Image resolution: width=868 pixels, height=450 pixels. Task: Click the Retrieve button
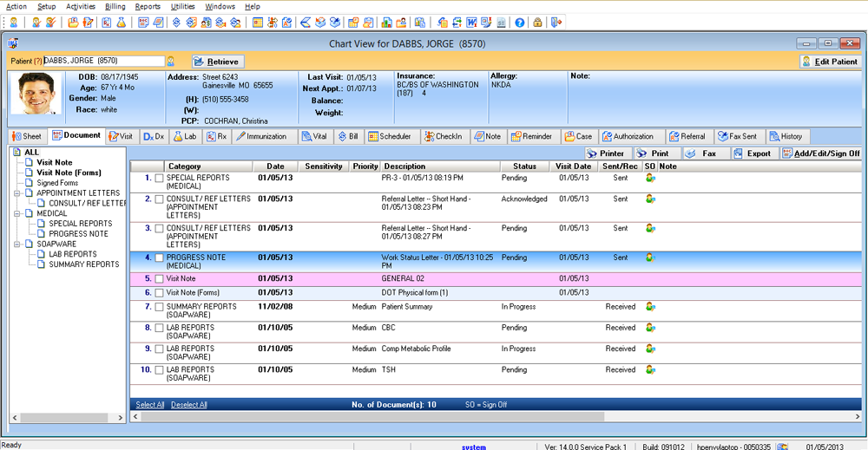pos(217,62)
